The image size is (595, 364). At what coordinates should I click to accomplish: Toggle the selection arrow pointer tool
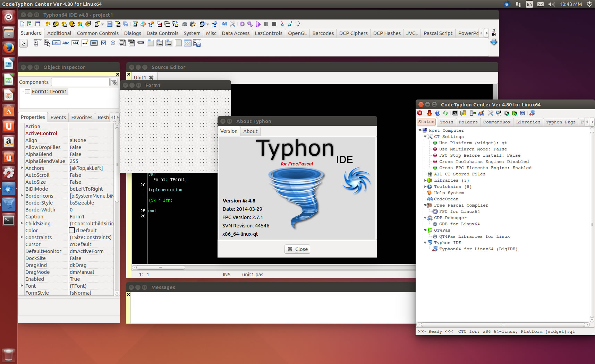click(23, 43)
